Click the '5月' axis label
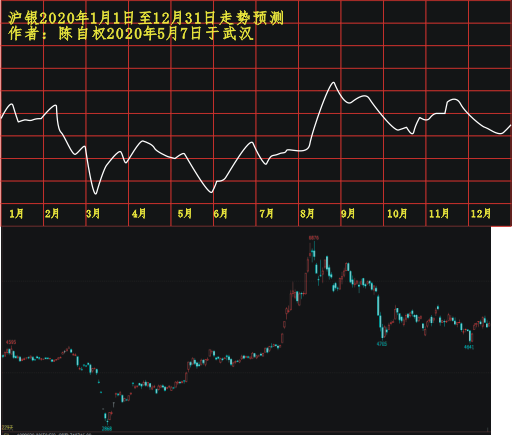 pyautogui.click(x=185, y=214)
